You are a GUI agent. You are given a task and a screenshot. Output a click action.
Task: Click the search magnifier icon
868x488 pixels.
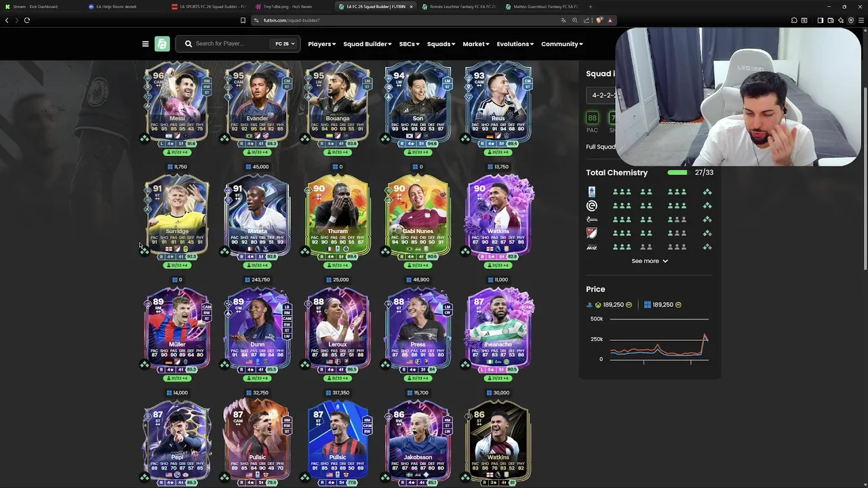(x=189, y=44)
